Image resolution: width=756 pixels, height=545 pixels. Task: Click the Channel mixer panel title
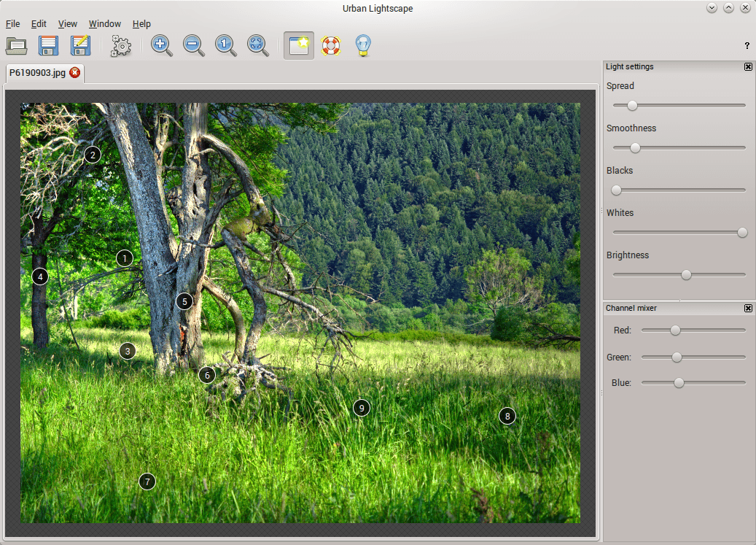tap(631, 308)
